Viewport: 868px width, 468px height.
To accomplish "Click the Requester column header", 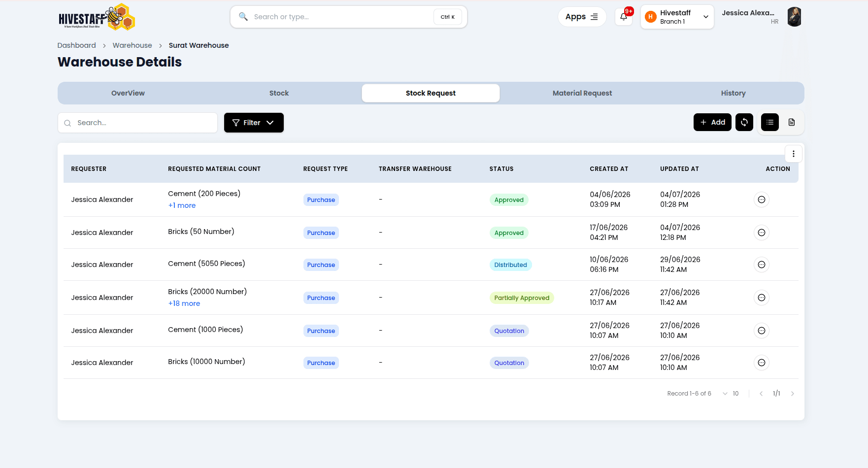I will tap(89, 169).
